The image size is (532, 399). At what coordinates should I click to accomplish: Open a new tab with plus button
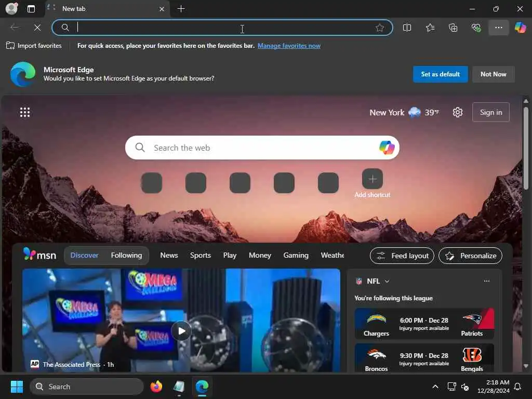click(181, 9)
